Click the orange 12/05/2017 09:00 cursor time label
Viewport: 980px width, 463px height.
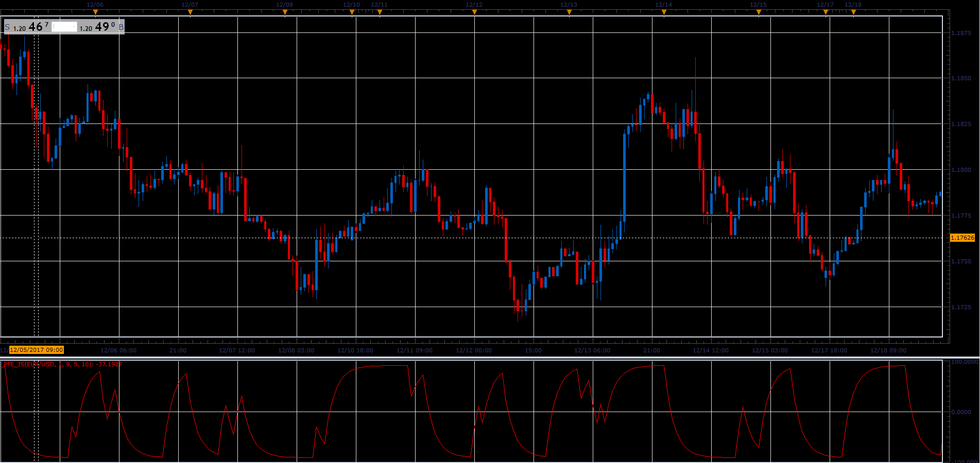coord(37,350)
